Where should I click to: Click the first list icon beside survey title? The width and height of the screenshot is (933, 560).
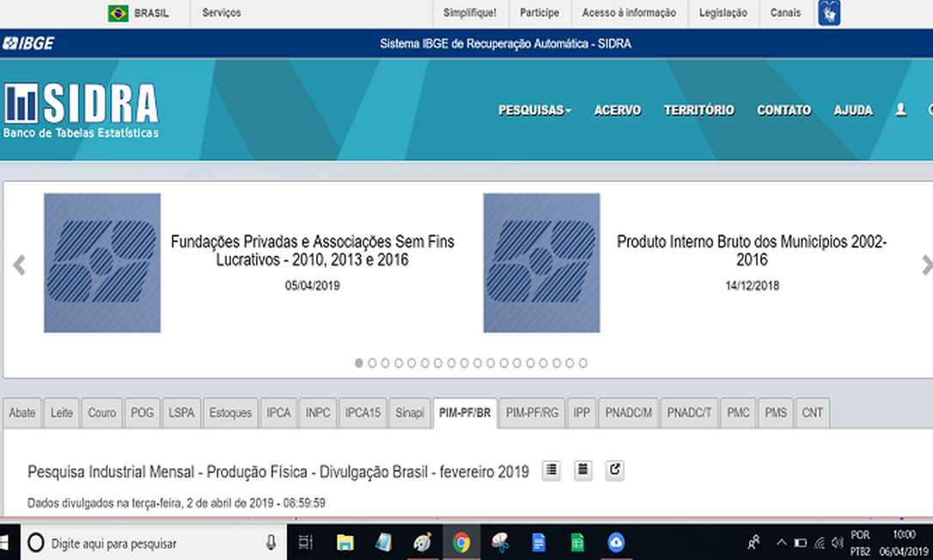tap(551, 470)
